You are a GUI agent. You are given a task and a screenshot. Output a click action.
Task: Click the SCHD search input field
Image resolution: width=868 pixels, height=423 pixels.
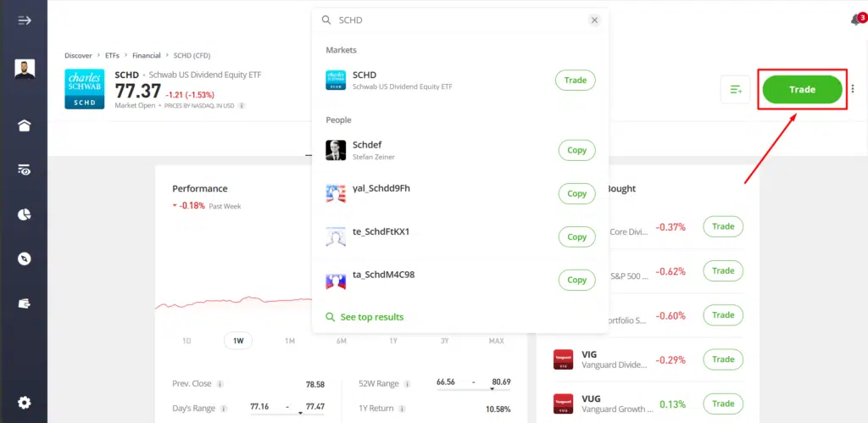point(458,20)
